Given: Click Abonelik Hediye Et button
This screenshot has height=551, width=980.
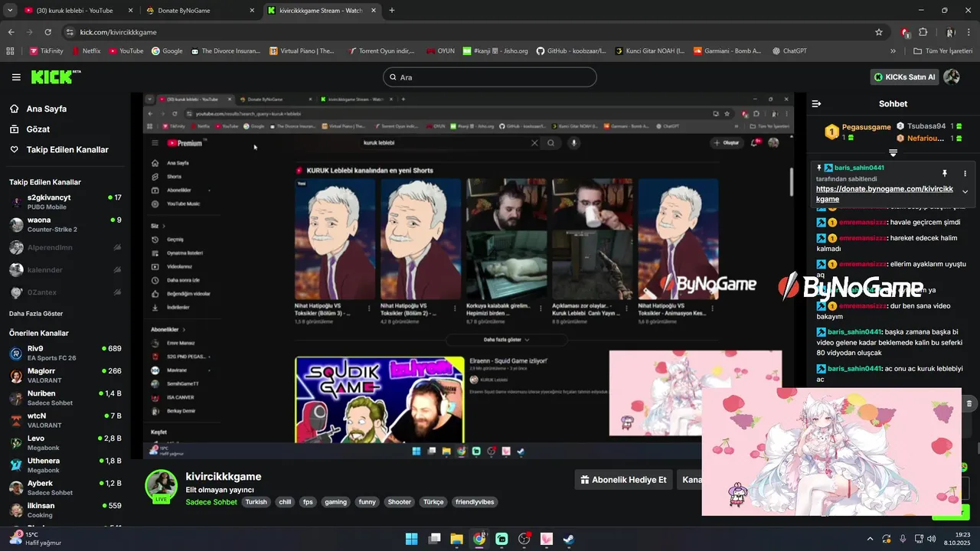Looking at the screenshot, I should click(623, 480).
